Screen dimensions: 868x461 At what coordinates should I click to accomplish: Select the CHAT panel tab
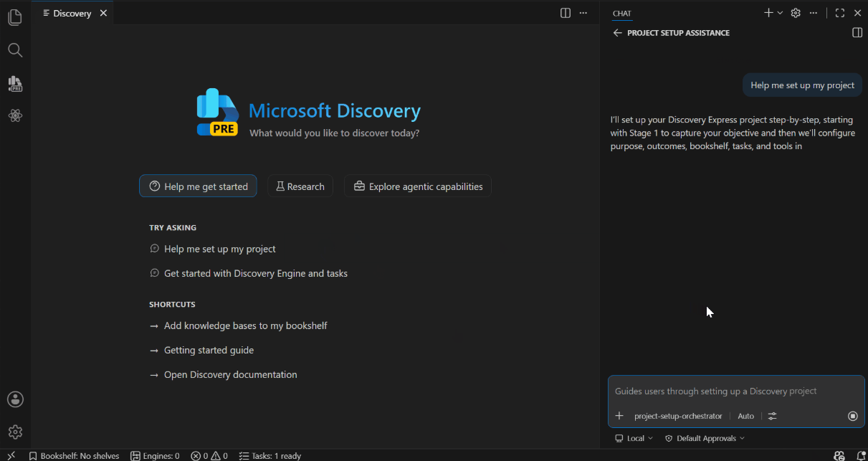coord(621,13)
